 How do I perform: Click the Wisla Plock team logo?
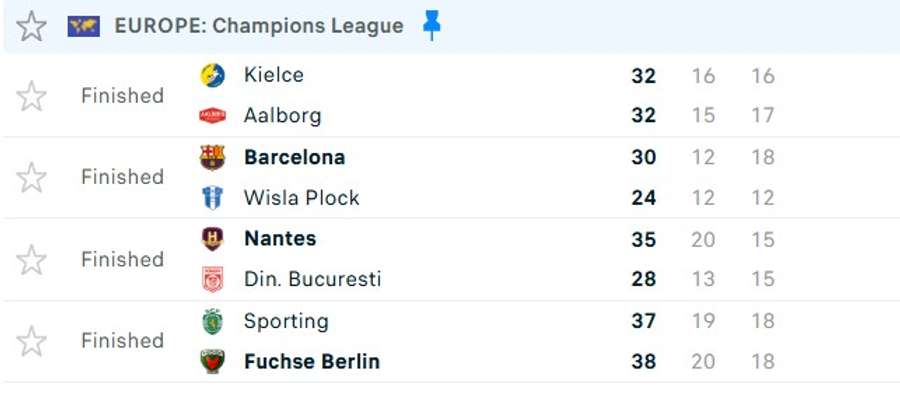click(212, 198)
